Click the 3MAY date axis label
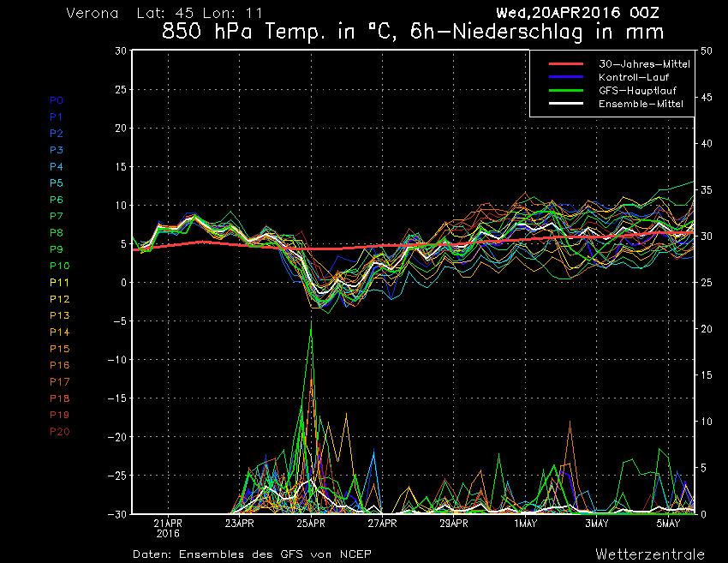 click(597, 524)
